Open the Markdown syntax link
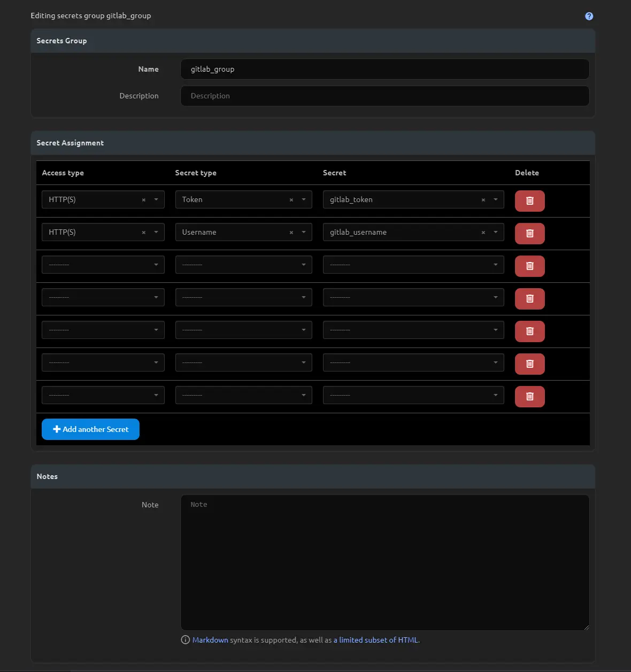This screenshot has width=631, height=672. 210,640
